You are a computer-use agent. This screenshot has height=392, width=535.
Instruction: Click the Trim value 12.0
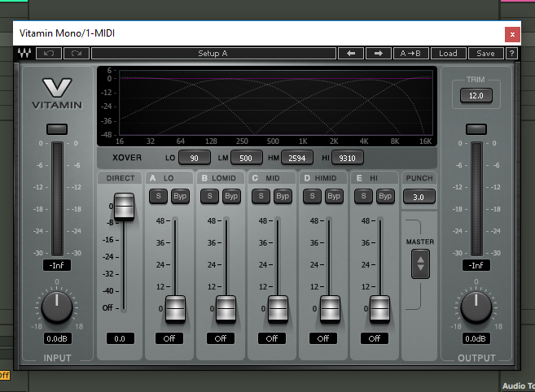click(476, 95)
